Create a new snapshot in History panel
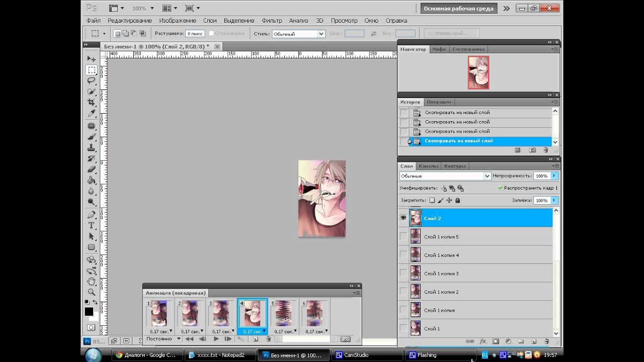The image size is (644, 362). (532, 150)
